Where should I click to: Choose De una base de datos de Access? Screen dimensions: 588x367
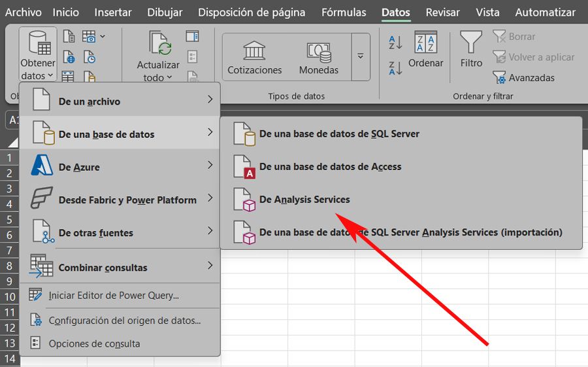pos(401,166)
